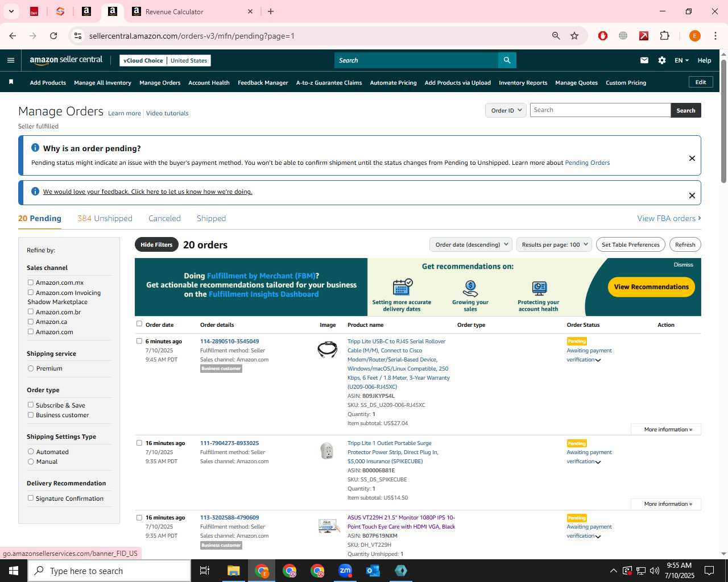Click the yellow View Recommendations button
728x582 pixels.
click(651, 287)
